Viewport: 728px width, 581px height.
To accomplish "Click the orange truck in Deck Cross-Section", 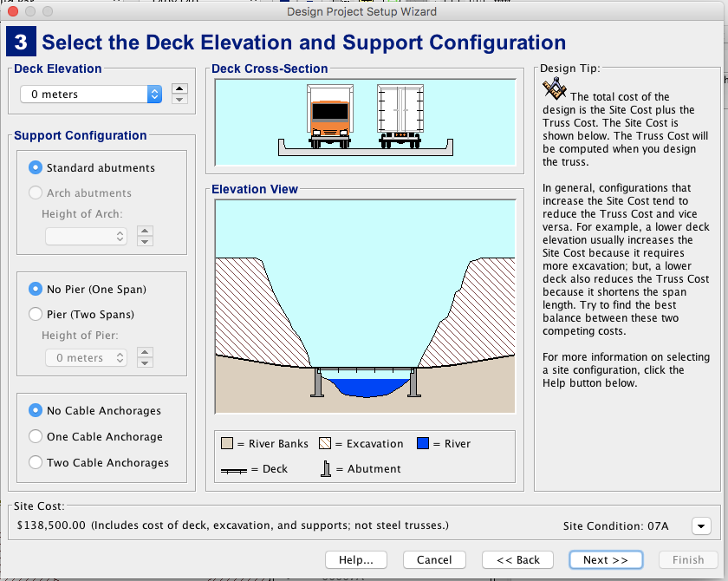I will pyautogui.click(x=330, y=116).
